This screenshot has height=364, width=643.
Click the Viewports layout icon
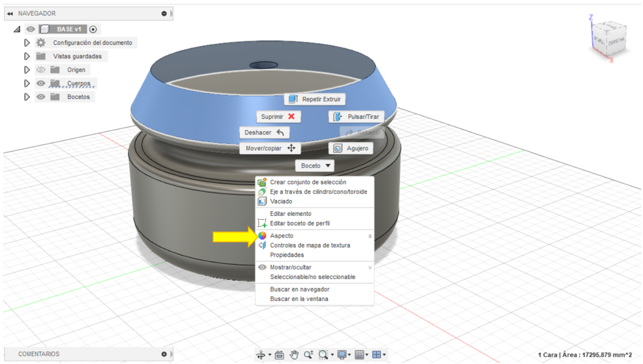pos(377,355)
